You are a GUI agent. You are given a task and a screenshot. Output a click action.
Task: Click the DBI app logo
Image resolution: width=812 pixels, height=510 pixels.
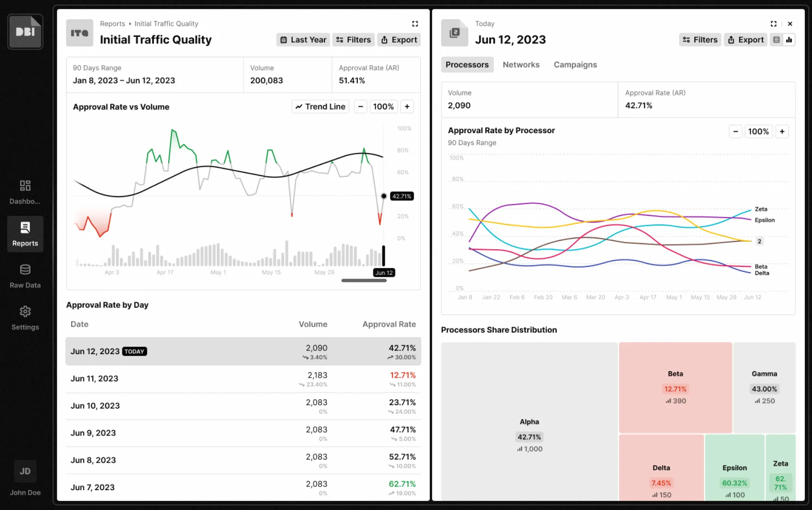pos(25,32)
